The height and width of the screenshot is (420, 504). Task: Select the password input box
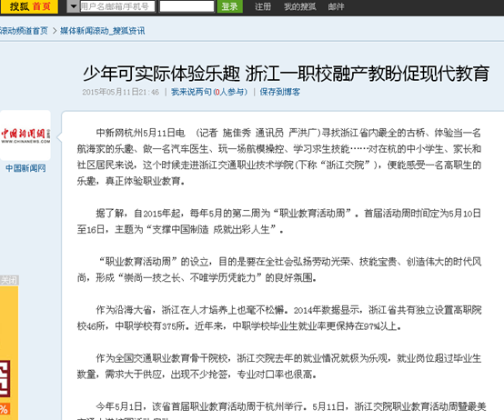186,6
